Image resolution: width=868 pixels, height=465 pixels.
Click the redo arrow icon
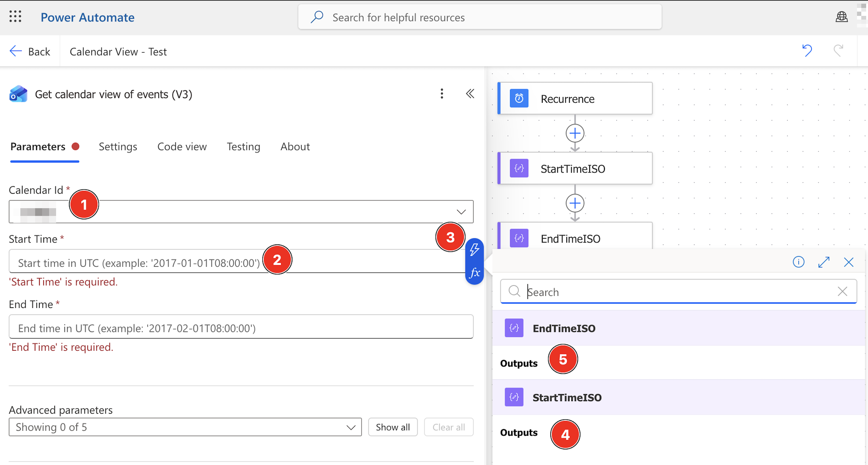[838, 51]
